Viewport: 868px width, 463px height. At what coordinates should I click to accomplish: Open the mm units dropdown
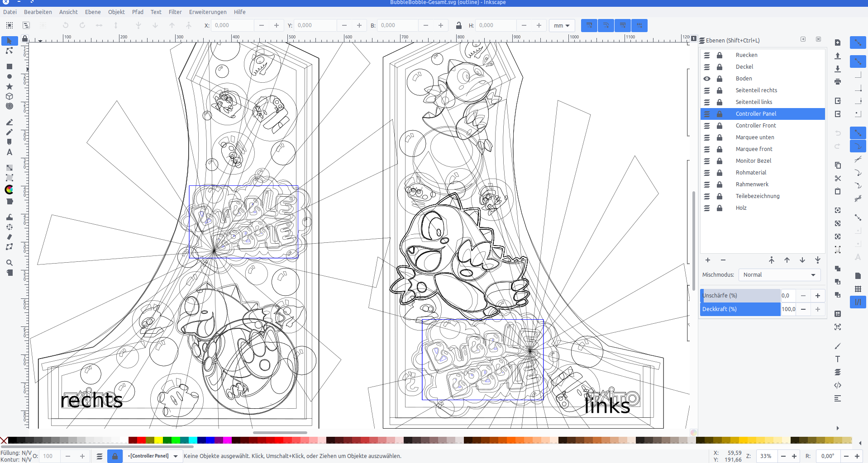[x=562, y=25]
